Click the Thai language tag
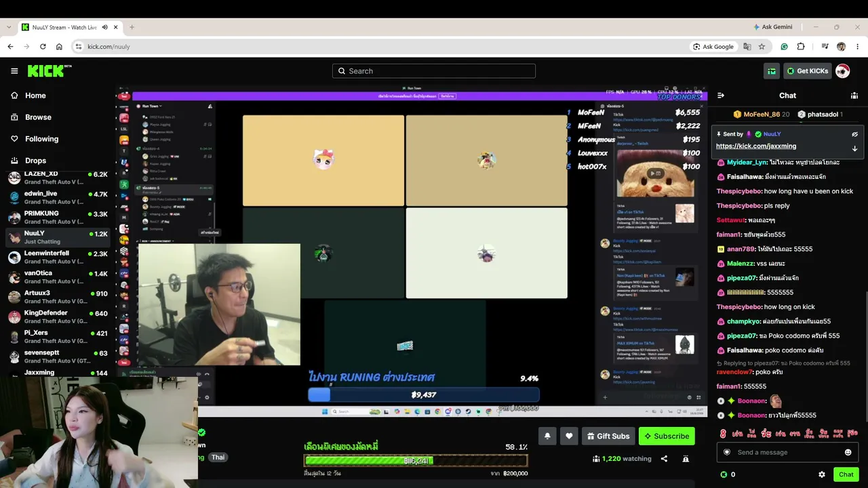This screenshot has height=488, width=868. click(x=218, y=457)
